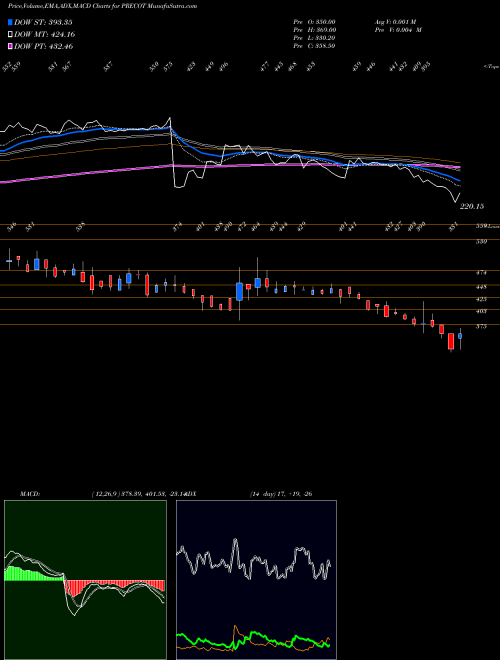
Task: Click the 220.15 price label on line chart
Action: point(472,206)
